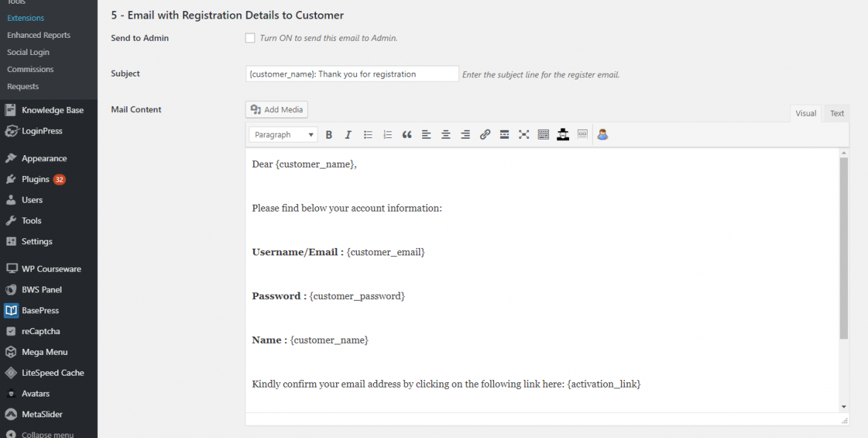Apply blockquote formatting

pyautogui.click(x=406, y=134)
